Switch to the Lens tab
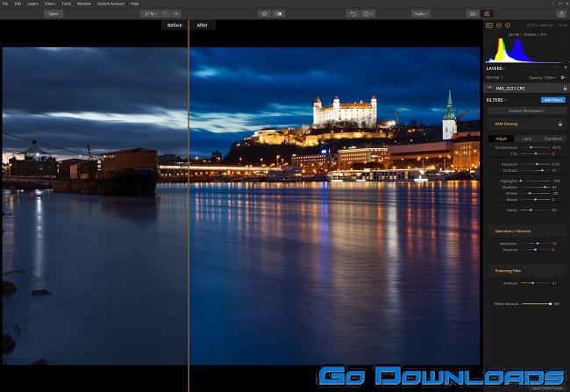This screenshot has width=570, height=392. tap(527, 139)
